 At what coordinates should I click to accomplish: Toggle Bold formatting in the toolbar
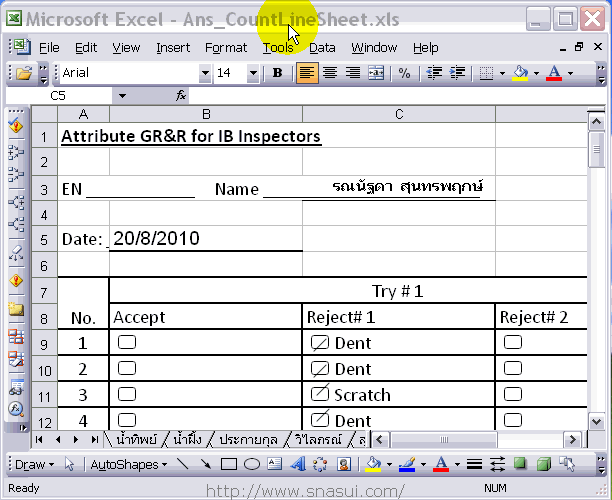(x=278, y=73)
